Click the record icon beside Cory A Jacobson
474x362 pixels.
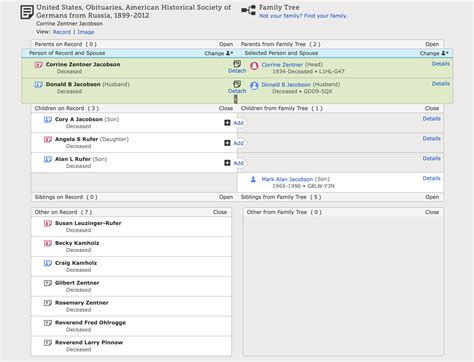(48, 119)
